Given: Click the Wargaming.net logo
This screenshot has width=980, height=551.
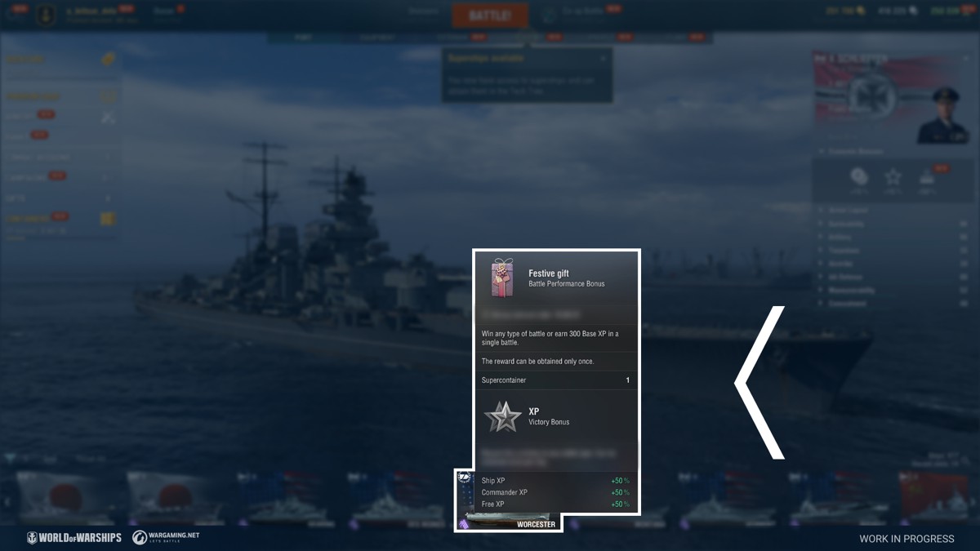Looking at the screenshot, I should [x=166, y=537].
